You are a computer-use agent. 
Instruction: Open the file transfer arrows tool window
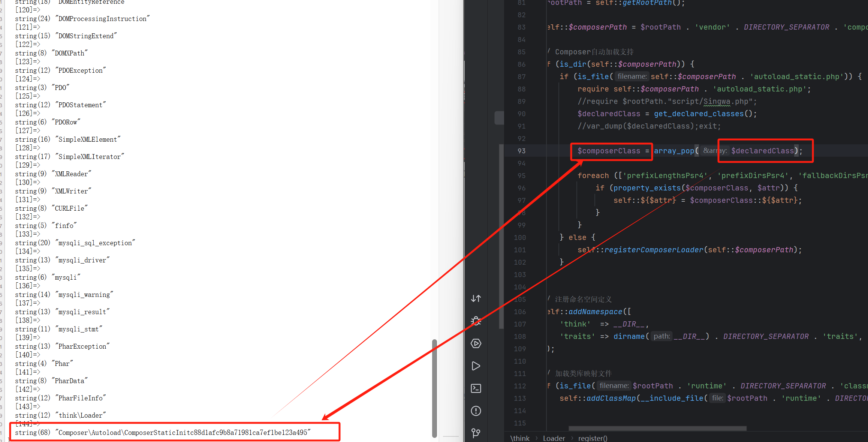click(476, 298)
